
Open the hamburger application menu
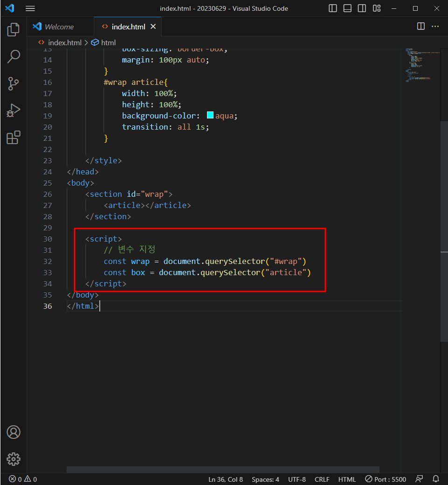coord(30,8)
